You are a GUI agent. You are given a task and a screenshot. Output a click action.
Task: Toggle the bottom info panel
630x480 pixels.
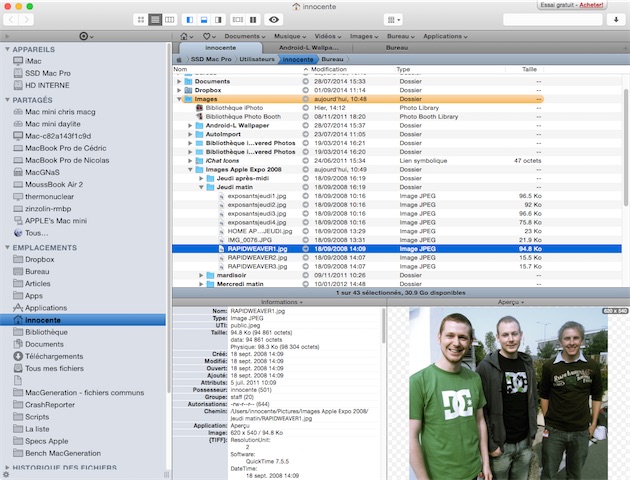click(204, 20)
